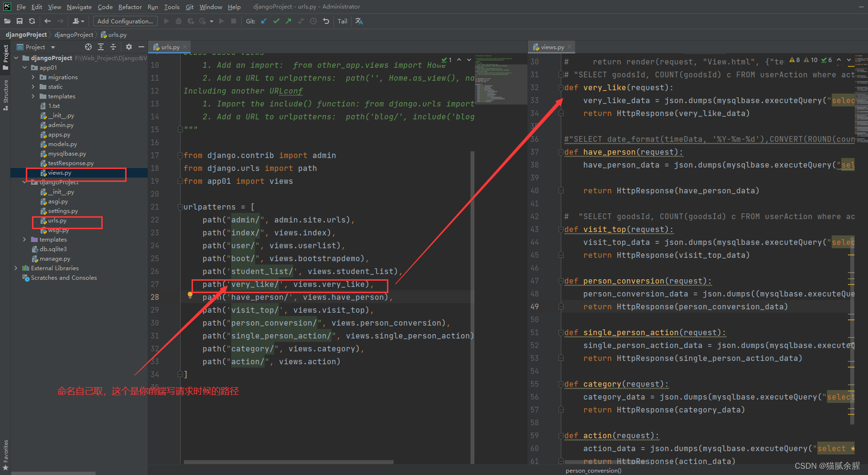
Task: Click the Add Configuration button
Action: [x=125, y=21]
